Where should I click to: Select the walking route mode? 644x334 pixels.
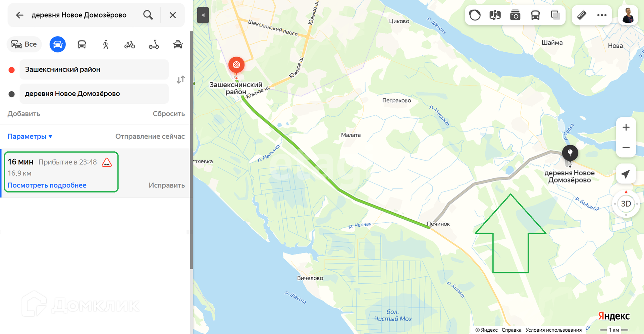click(106, 44)
